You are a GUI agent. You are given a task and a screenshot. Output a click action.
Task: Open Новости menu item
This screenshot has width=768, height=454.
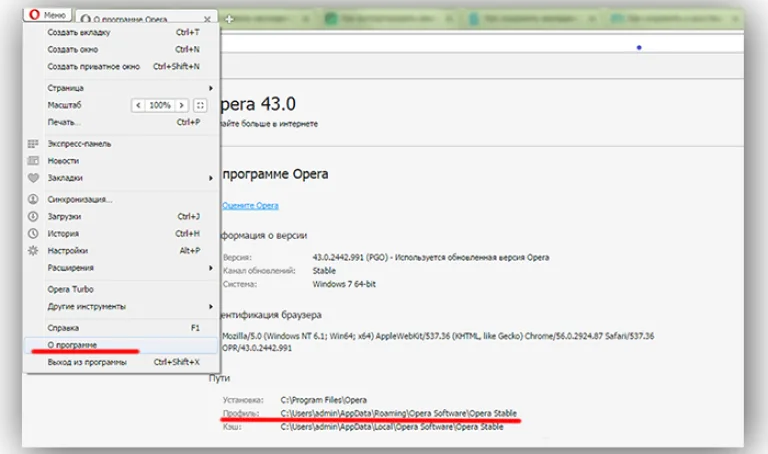click(x=122, y=161)
